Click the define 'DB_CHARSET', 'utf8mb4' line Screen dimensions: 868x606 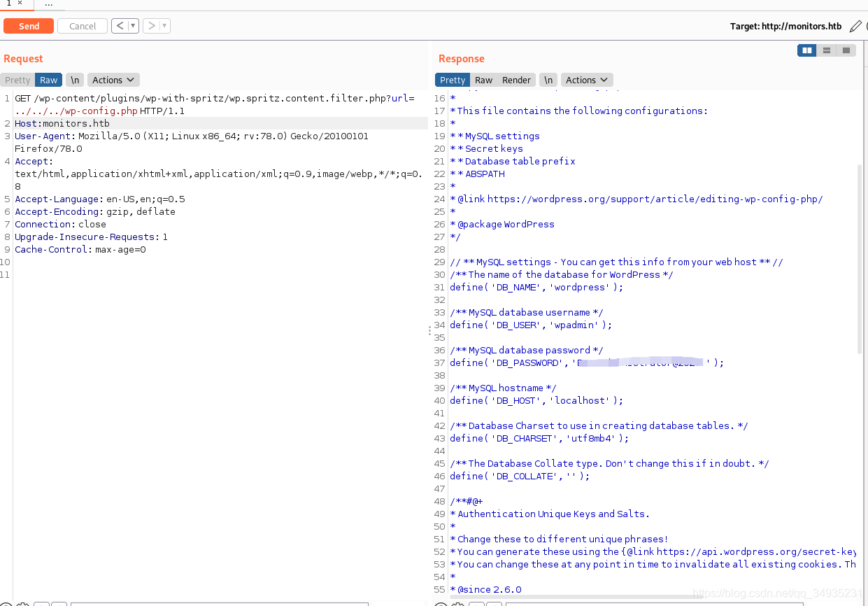539,439
